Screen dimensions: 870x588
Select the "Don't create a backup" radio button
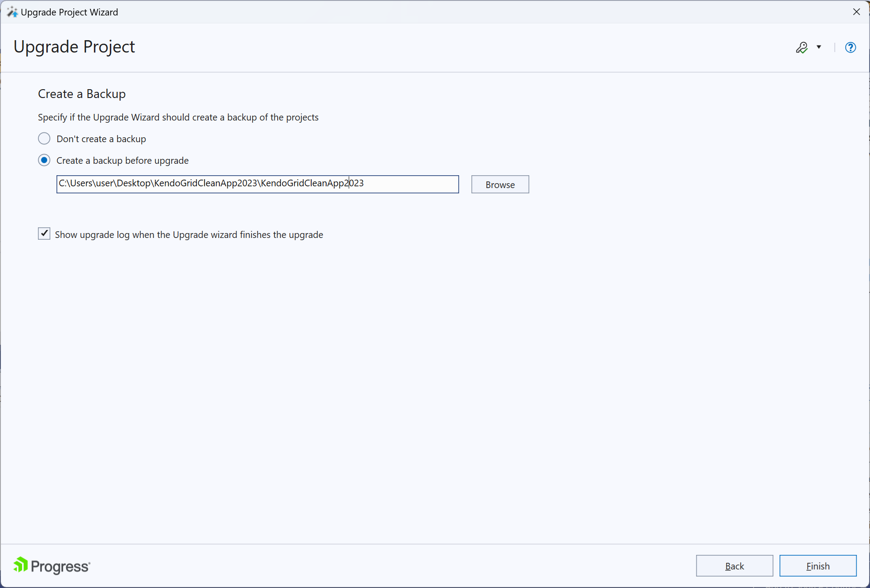point(44,139)
